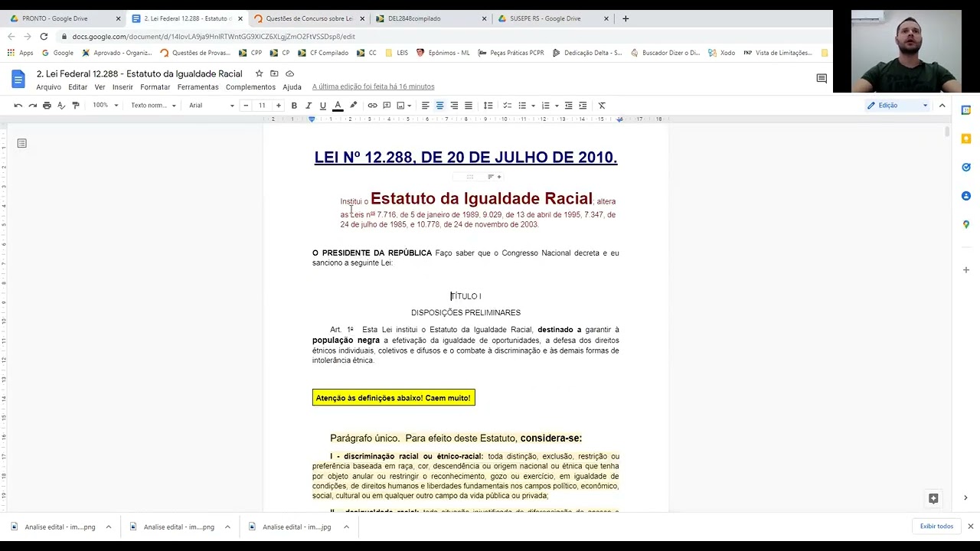This screenshot has width=980, height=551.
Task: Open the highlight color picker
Action: point(353,106)
